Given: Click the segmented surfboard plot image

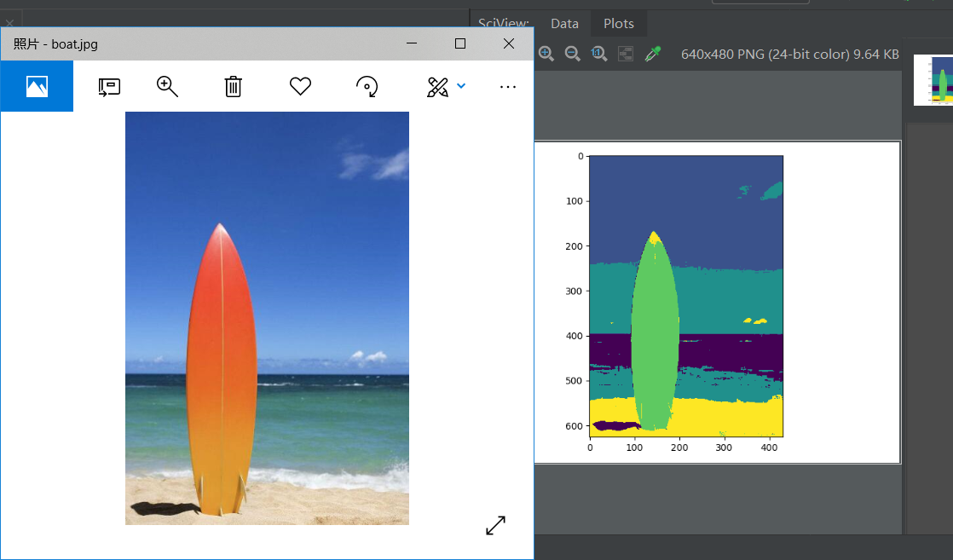Looking at the screenshot, I should click(686, 296).
